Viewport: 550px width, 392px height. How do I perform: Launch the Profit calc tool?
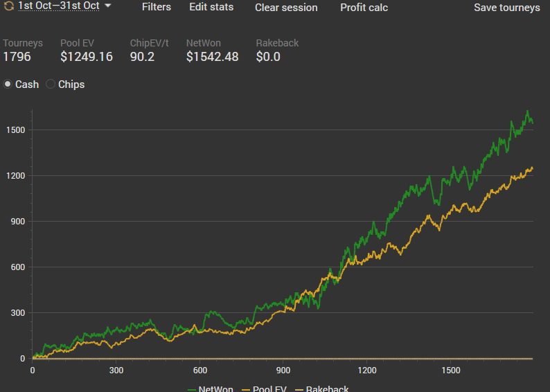[x=364, y=8]
